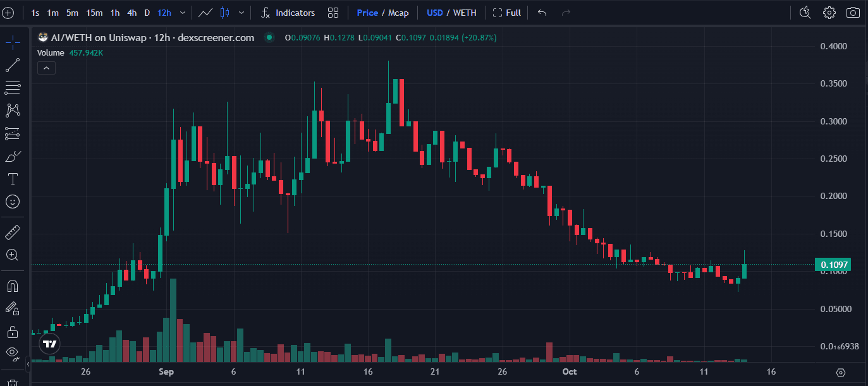Viewport: 868px width, 386px height.
Task: Click the current price label 0.1097
Action: pos(833,265)
